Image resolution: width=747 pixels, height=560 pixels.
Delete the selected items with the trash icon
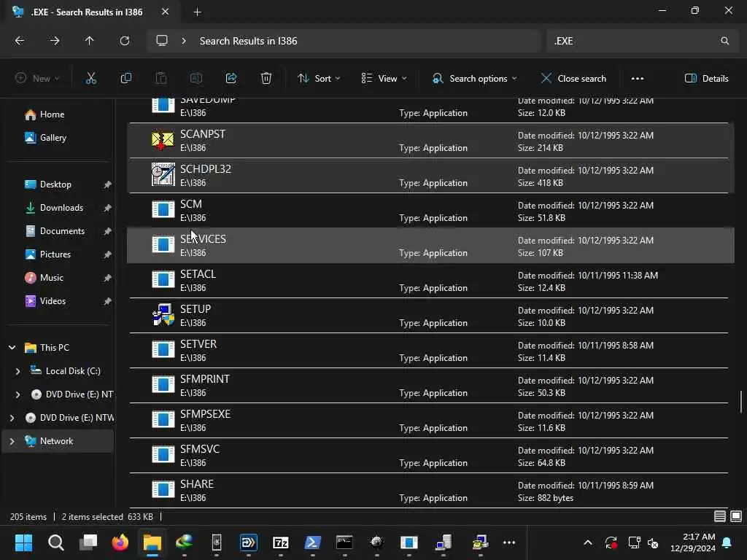click(x=266, y=78)
